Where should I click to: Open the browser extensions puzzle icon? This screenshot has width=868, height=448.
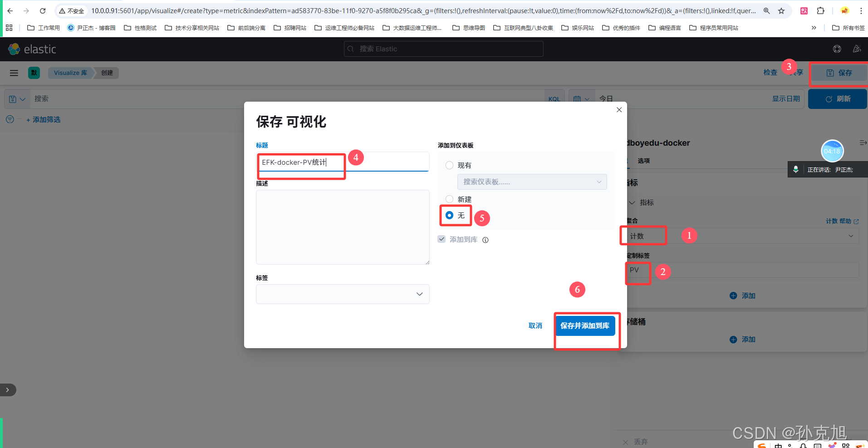pyautogui.click(x=821, y=11)
